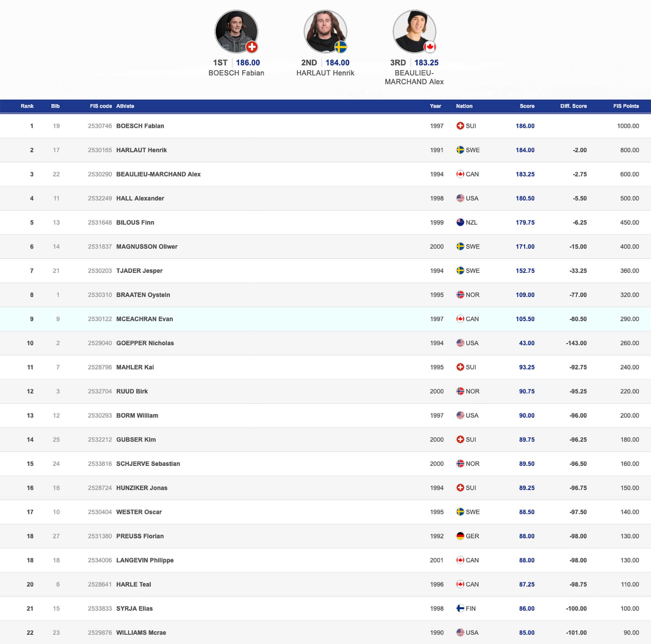
Task: Click the FIS Points column header
Action: pyautogui.click(x=626, y=106)
